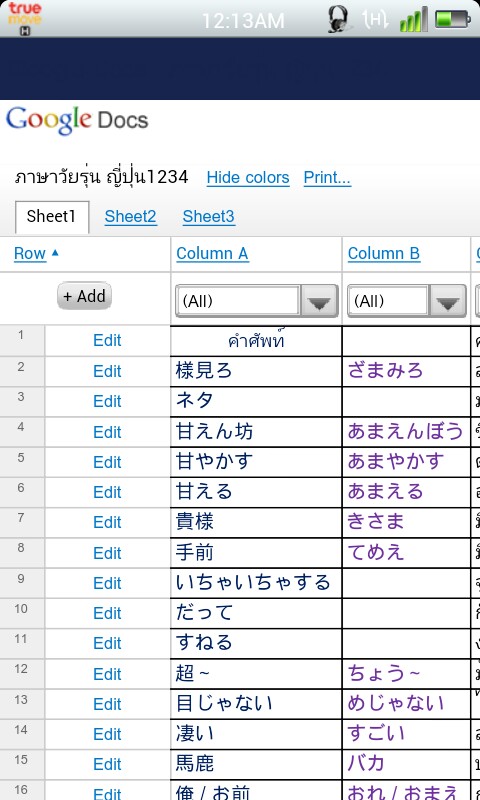Click the Hide colors link

click(x=248, y=178)
